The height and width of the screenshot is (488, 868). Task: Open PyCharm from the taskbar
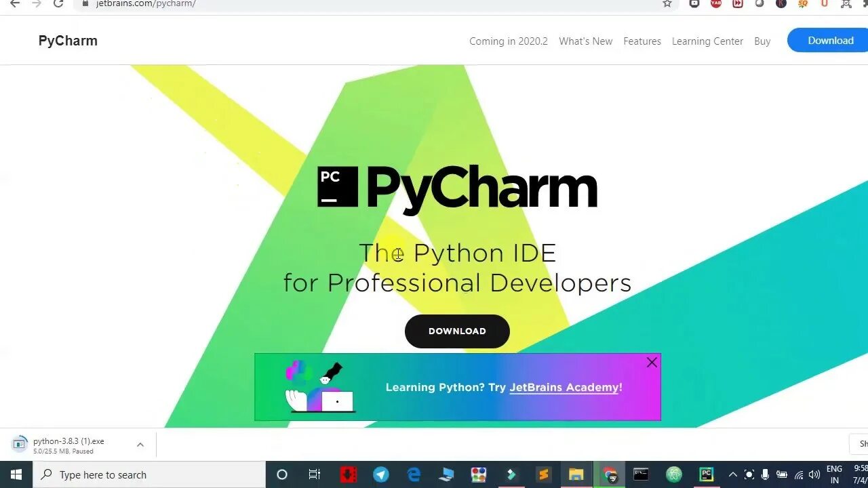tap(707, 474)
